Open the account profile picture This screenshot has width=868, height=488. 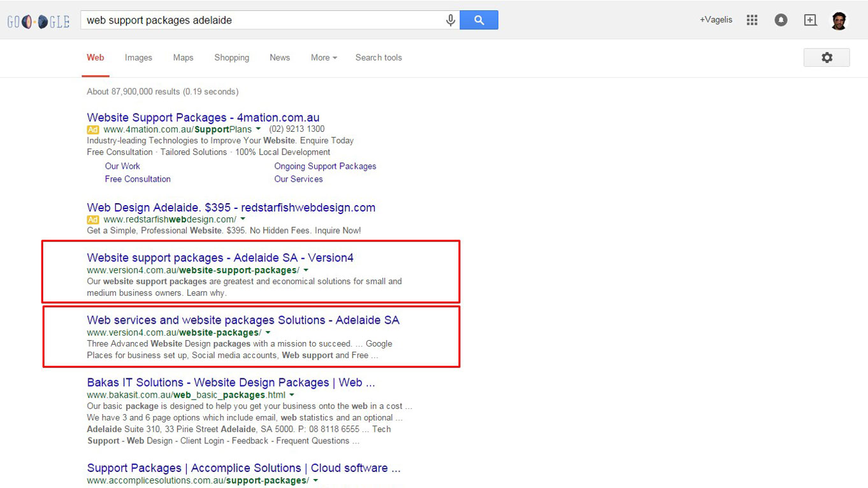click(839, 20)
